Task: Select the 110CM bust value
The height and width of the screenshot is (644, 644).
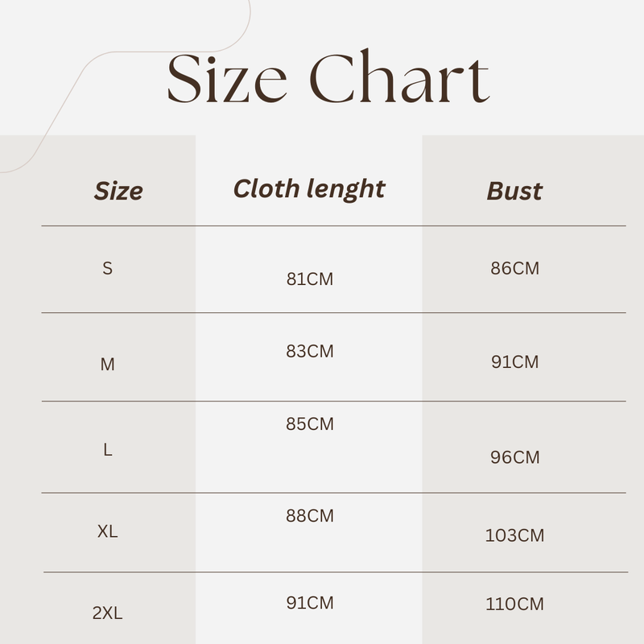Action: 515,604
